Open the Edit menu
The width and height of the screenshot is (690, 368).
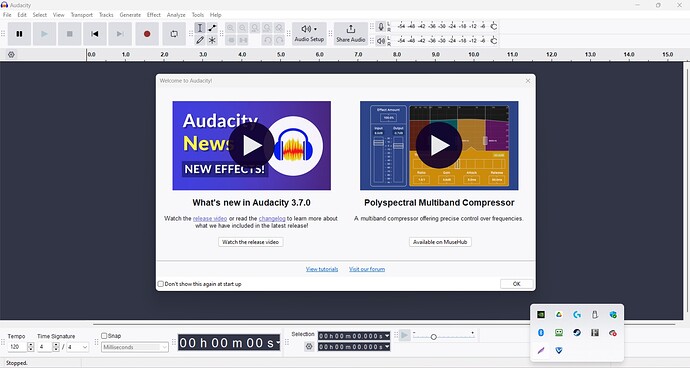tap(22, 15)
